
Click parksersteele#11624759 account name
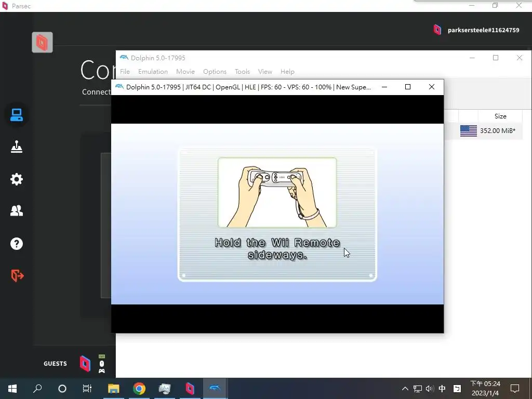coord(483,30)
